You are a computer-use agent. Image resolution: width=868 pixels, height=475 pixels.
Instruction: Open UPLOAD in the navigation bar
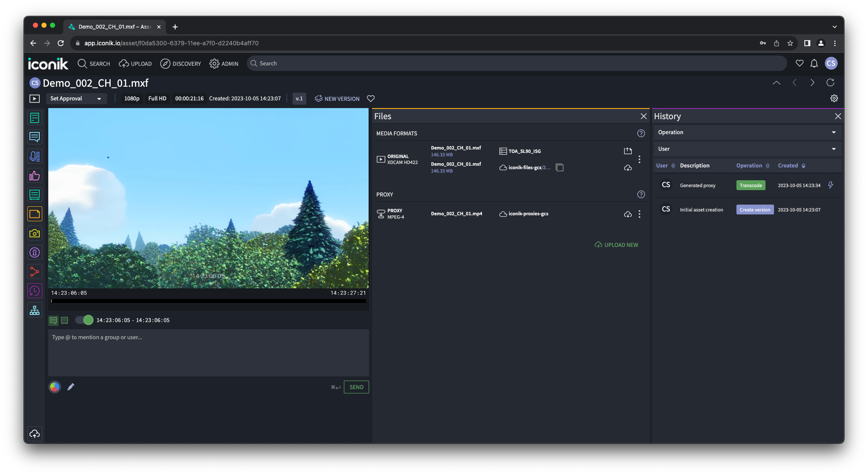tap(135, 64)
